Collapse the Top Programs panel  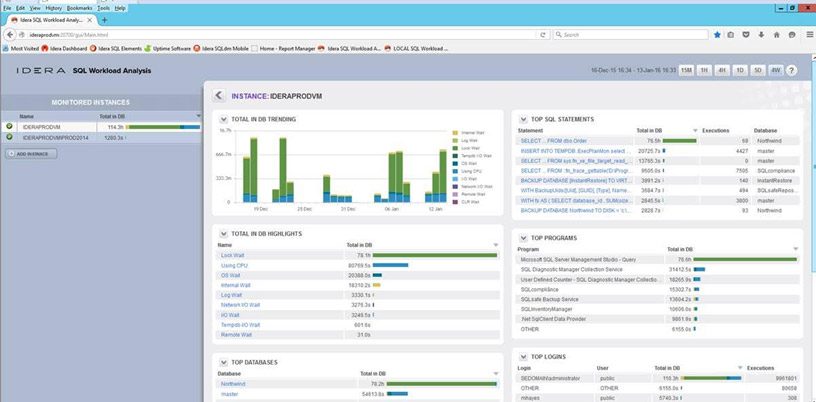[x=523, y=238]
